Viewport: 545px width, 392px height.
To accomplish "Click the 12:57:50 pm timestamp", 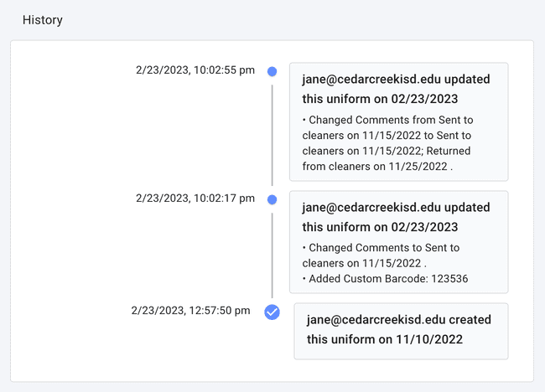I will coord(191,311).
